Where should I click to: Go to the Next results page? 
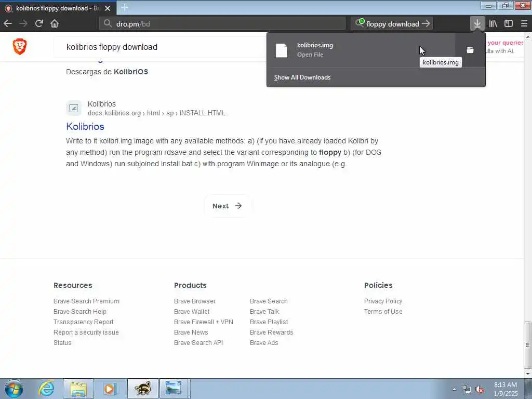(228, 206)
